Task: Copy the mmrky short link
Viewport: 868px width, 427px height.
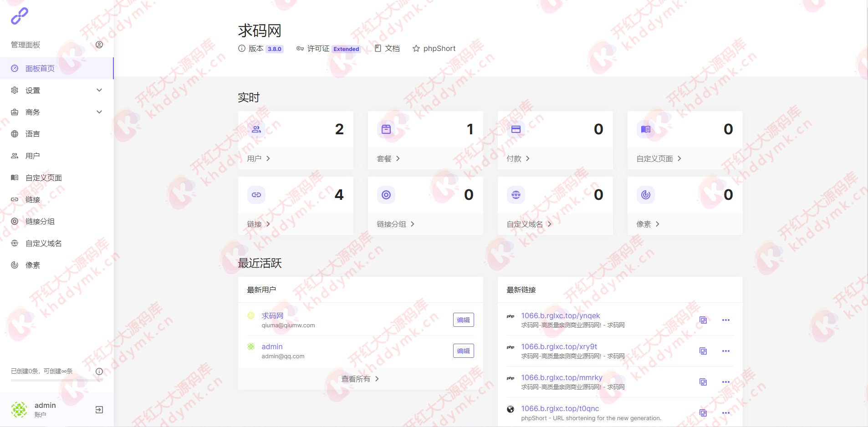Action: coord(703,382)
